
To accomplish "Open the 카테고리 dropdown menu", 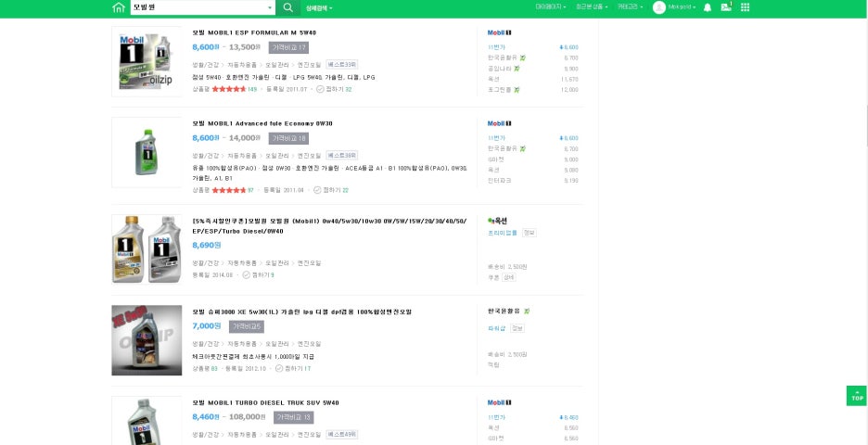I will click(631, 7).
